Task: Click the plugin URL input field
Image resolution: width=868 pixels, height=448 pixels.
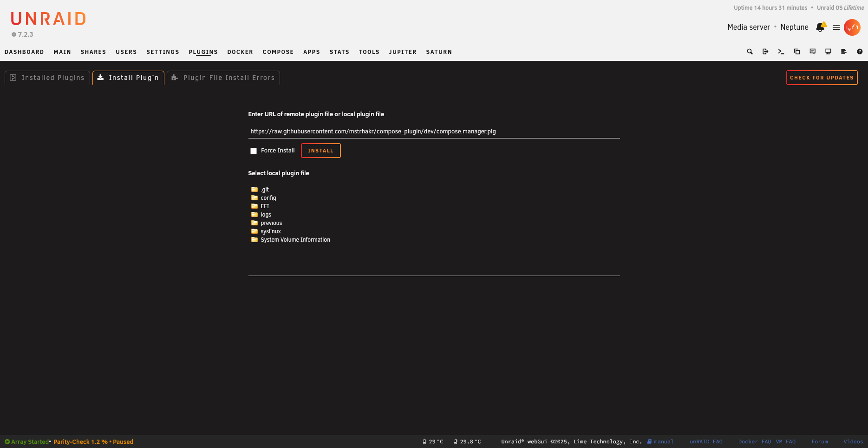Action: (x=434, y=132)
